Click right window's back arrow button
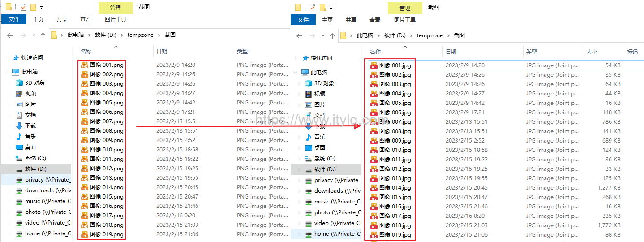The image size is (644, 242). [299, 36]
